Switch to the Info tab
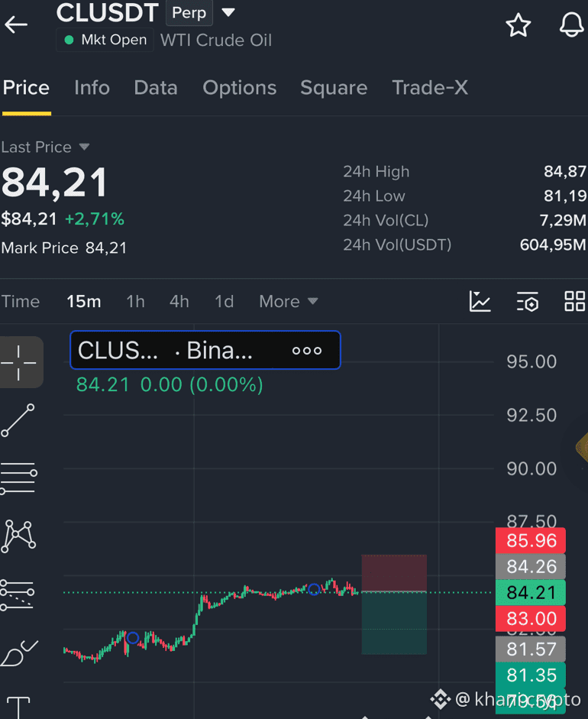This screenshot has height=719, width=588. 92,88
